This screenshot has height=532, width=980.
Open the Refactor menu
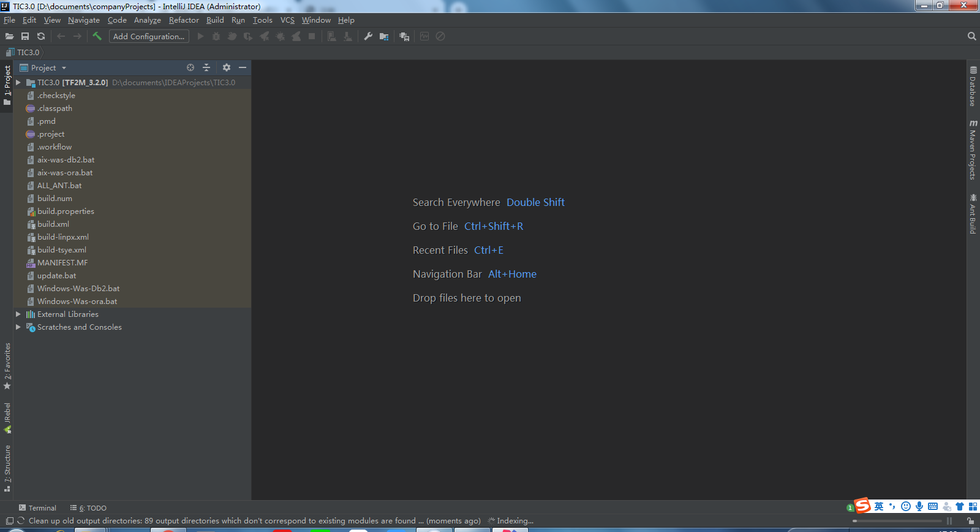[x=184, y=20]
